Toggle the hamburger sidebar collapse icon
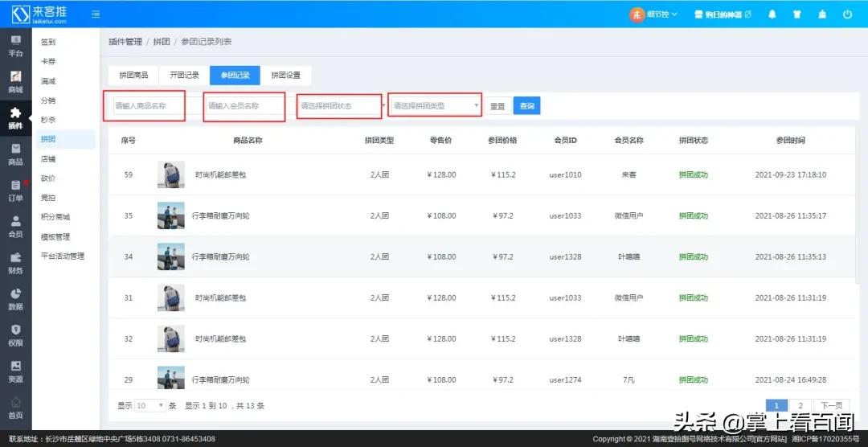Viewport: 868px width, 447px height. point(96,14)
